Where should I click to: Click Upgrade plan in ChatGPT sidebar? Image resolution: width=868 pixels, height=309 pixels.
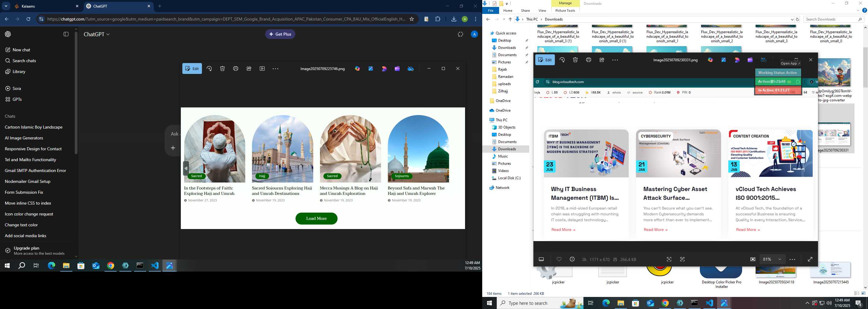(x=37, y=250)
